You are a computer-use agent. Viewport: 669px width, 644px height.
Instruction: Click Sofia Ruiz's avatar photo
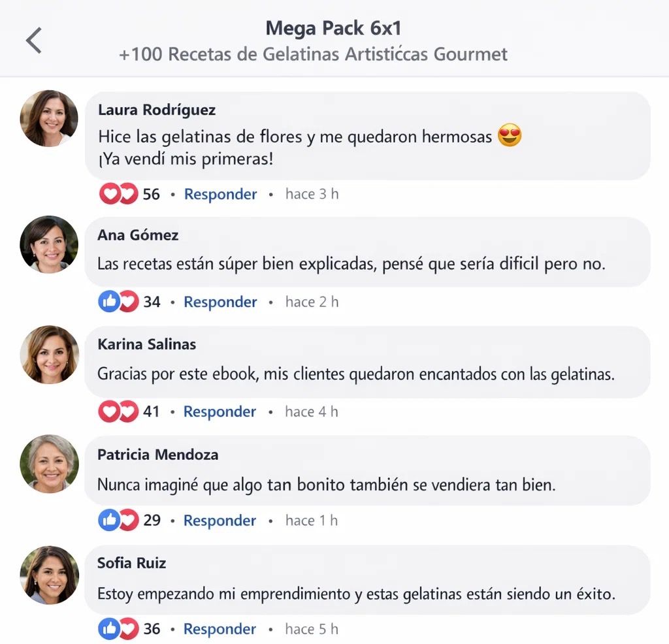[49, 575]
